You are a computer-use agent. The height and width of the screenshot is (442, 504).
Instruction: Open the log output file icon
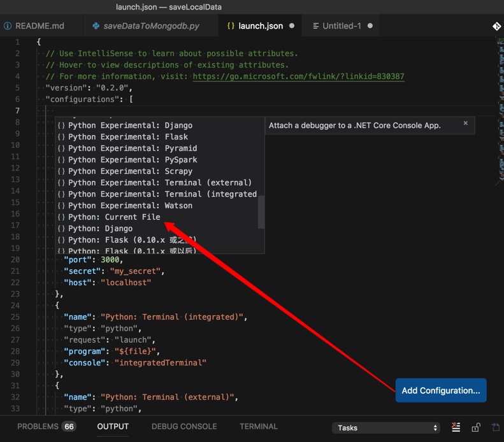coord(496,427)
